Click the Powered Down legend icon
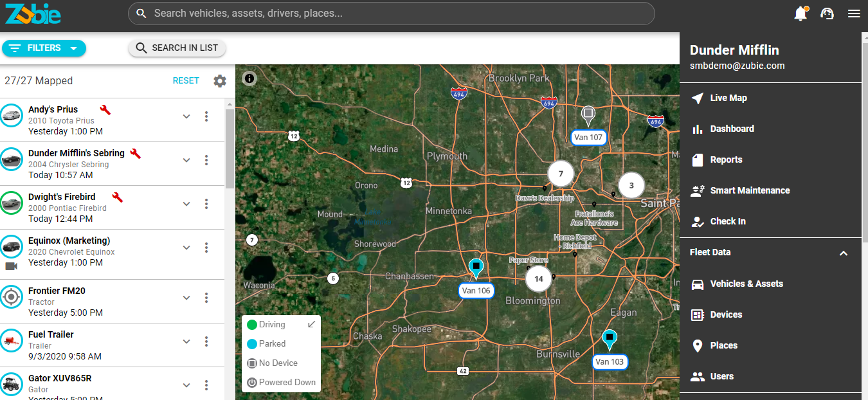868x400 pixels. point(252,383)
